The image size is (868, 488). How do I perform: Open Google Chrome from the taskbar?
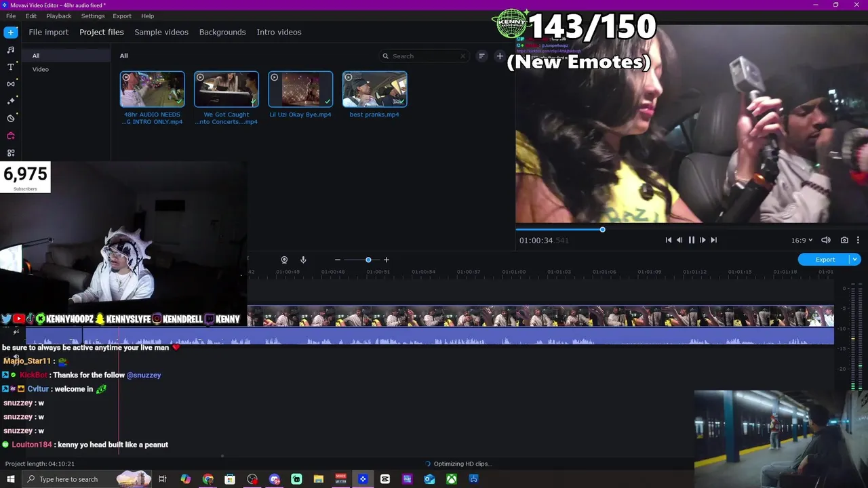(x=208, y=479)
